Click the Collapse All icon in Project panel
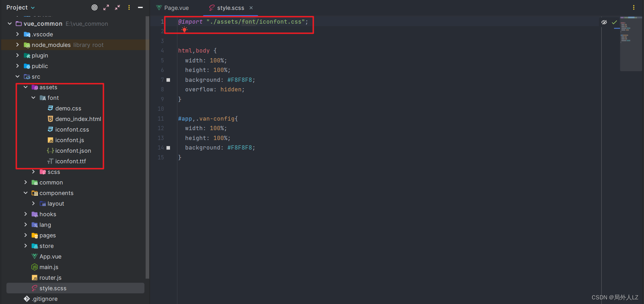Viewport: 644px width, 304px height. [117, 7]
